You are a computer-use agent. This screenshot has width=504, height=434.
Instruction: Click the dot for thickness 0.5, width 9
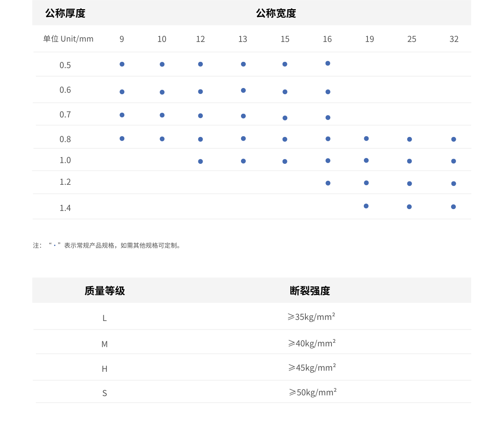[x=122, y=64]
